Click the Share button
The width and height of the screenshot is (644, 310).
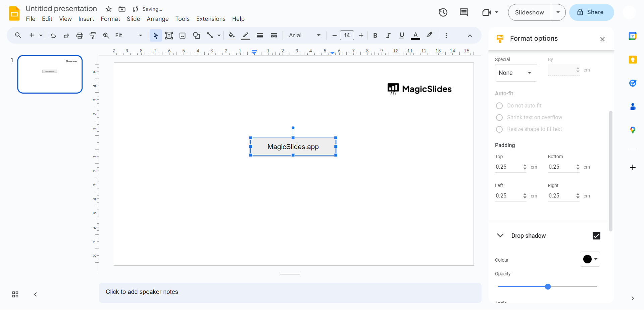(x=591, y=12)
